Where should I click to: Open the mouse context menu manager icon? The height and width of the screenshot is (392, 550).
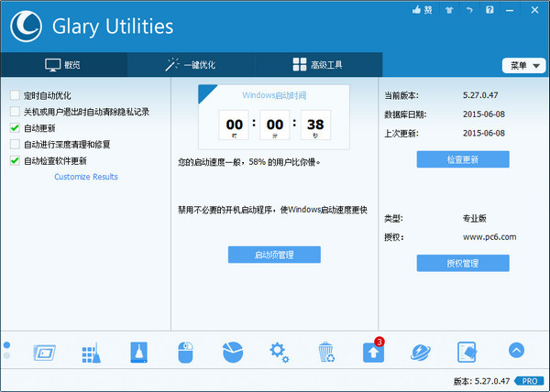click(x=185, y=353)
